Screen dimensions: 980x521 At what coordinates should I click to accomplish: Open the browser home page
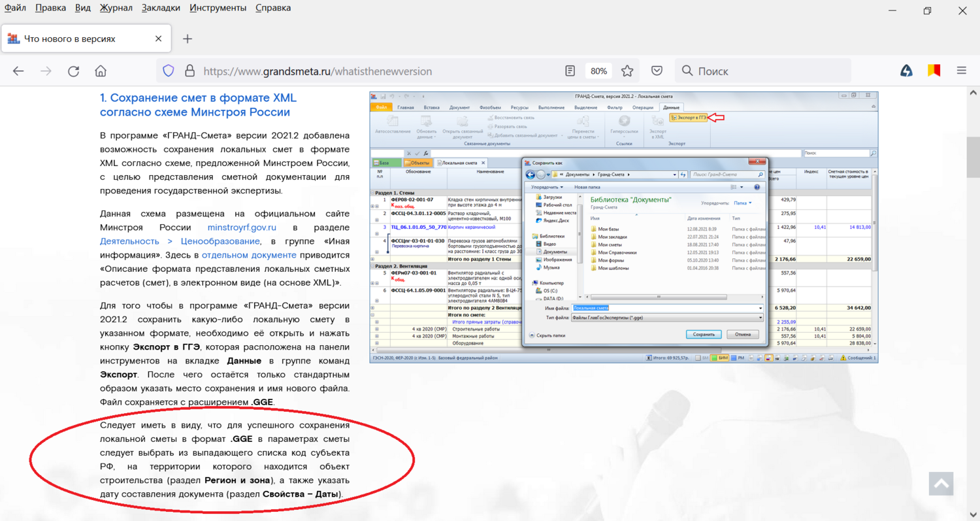(101, 71)
